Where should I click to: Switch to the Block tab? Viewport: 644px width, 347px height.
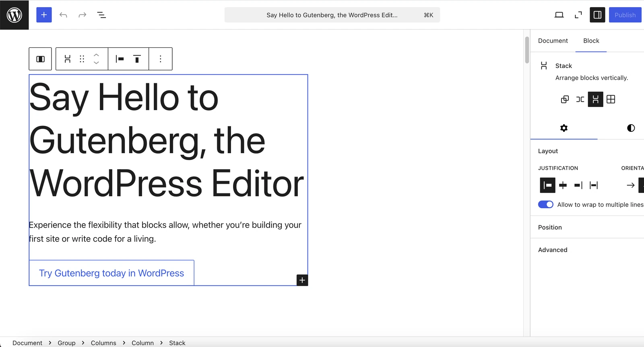pyautogui.click(x=591, y=41)
